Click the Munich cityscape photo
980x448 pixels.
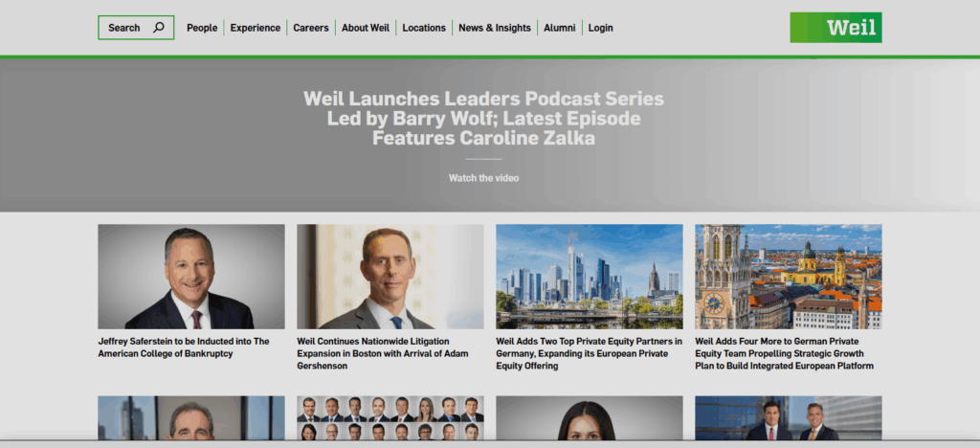coord(789,277)
